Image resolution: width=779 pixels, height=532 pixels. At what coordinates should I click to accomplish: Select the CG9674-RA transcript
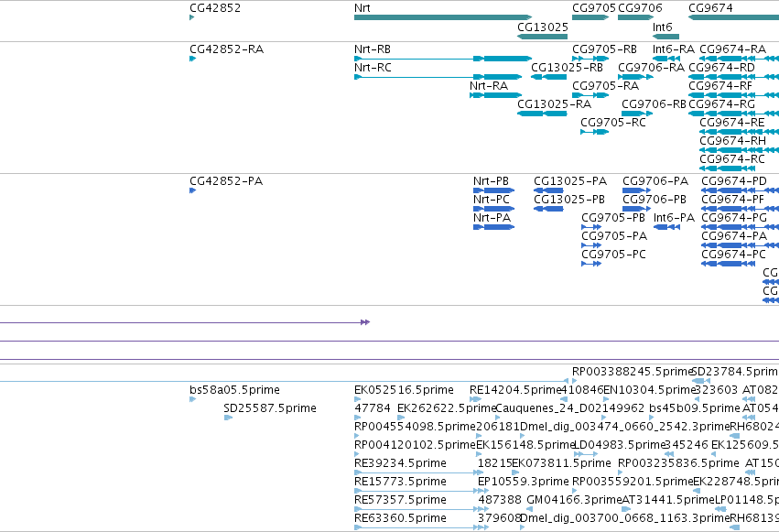click(739, 59)
